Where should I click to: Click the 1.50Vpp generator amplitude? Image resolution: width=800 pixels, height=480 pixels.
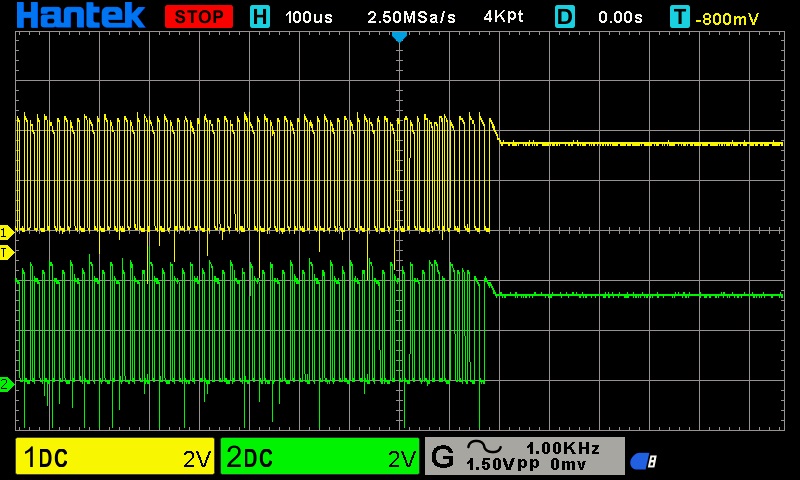tap(503, 464)
